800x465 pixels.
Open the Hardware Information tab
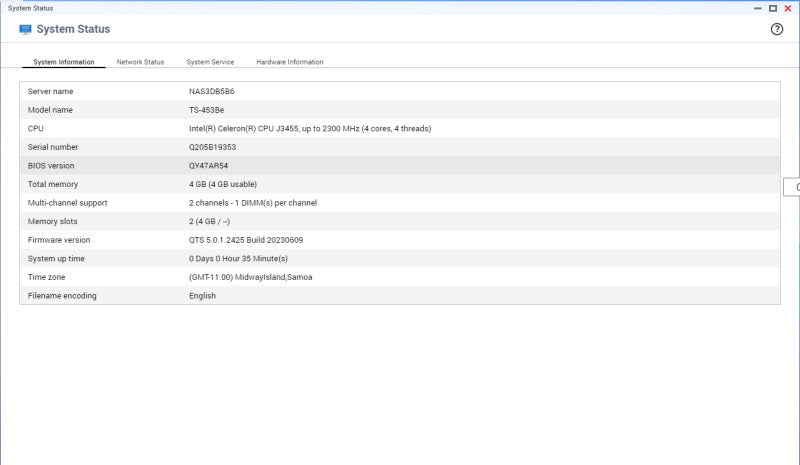(x=290, y=62)
